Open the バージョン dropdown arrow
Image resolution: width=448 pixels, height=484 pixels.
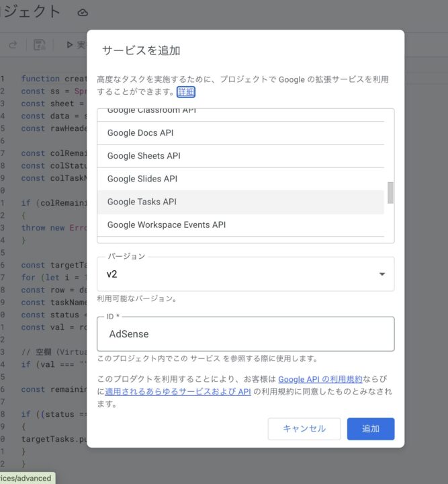point(382,274)
